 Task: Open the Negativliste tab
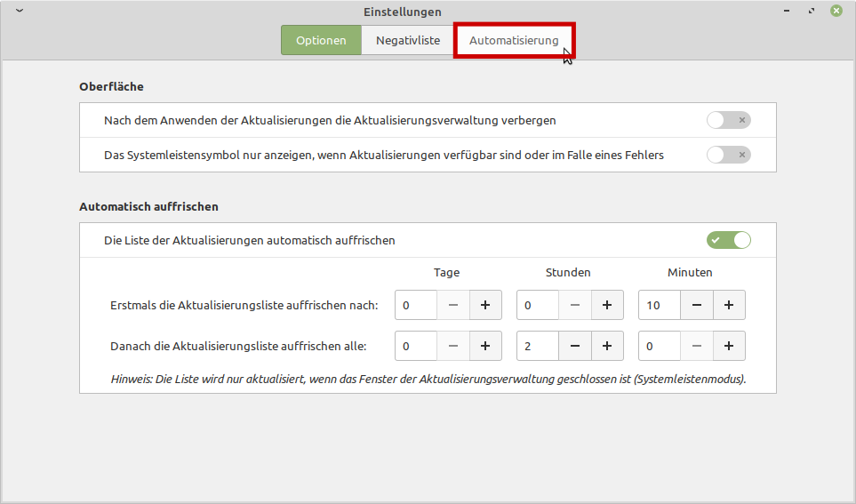tap(407, 41)
